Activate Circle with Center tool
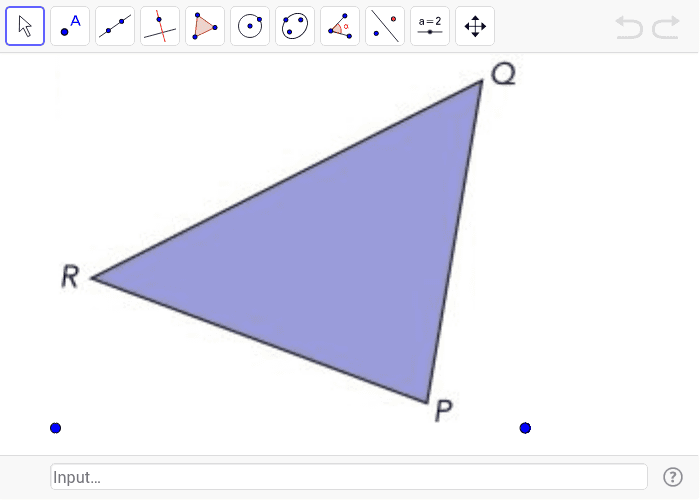The width and height of the screenshot is (700, 500). click(x=250, y=26)
